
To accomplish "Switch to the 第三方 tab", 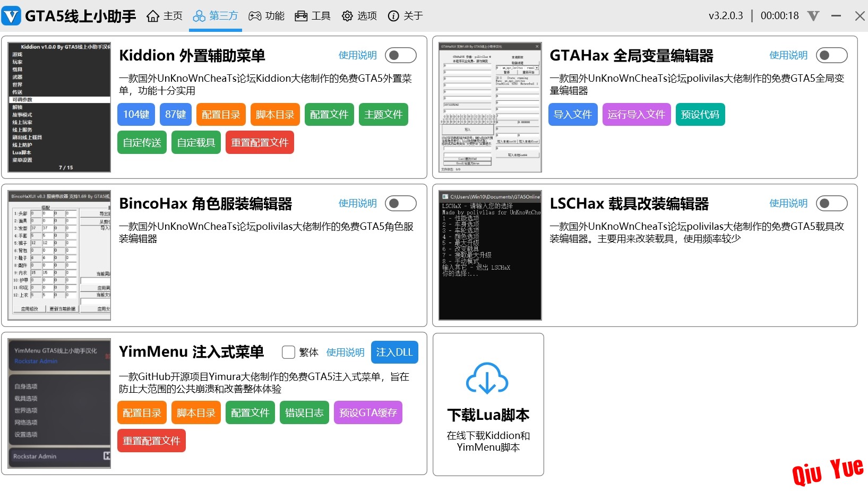I will tap(216, 16).
